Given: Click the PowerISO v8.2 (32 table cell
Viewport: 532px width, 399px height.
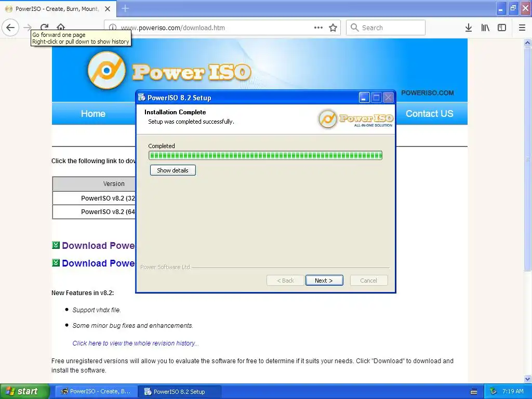Looking at the screenshot, I should pyautogui.click(x=94, y=198).
